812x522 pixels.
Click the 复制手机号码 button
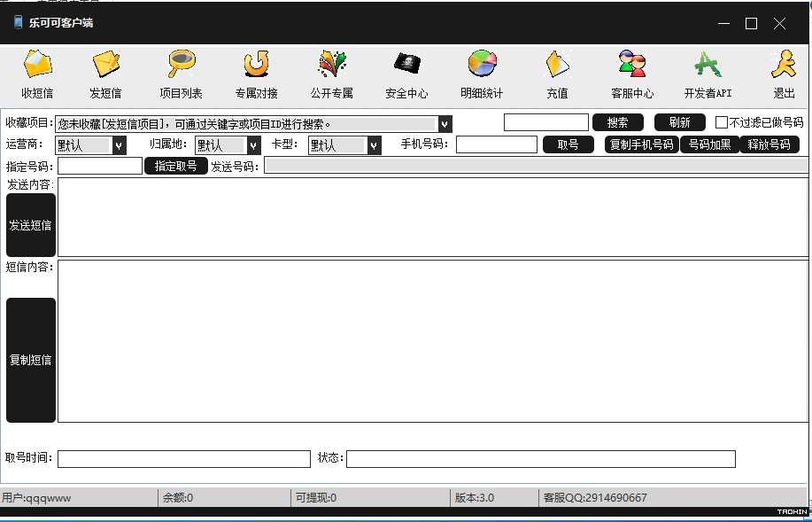click(642, 144)
